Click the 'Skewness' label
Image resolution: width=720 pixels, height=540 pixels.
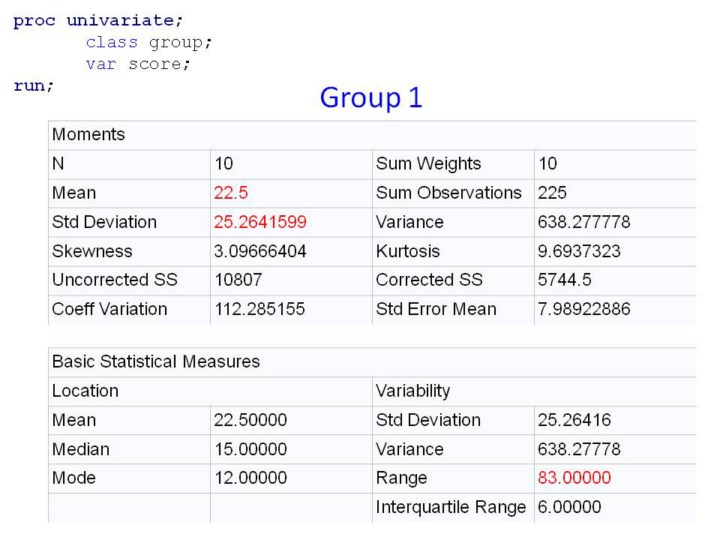coord(92,251)
